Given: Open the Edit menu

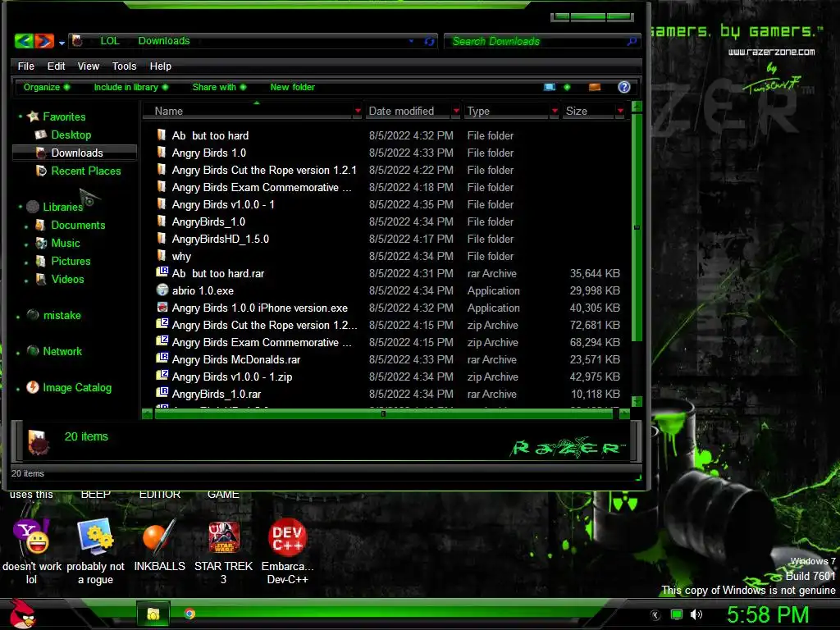Looking at the screenshot, I should (56, 66).
